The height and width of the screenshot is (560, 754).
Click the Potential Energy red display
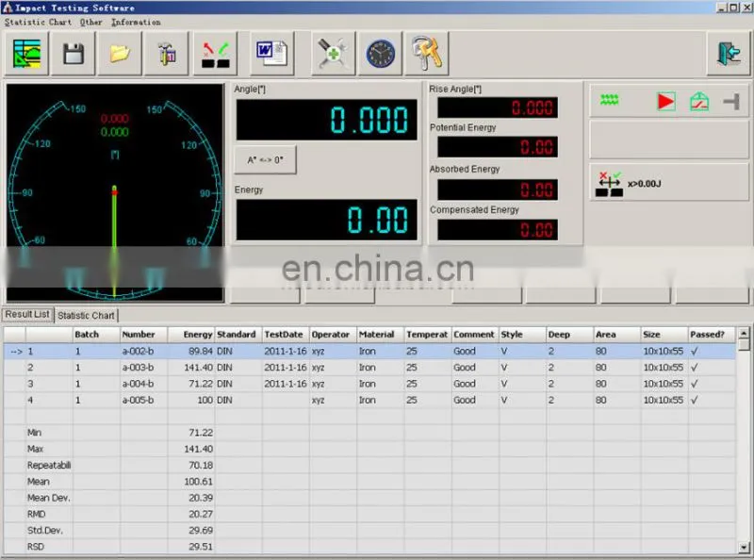pos(498,147)
